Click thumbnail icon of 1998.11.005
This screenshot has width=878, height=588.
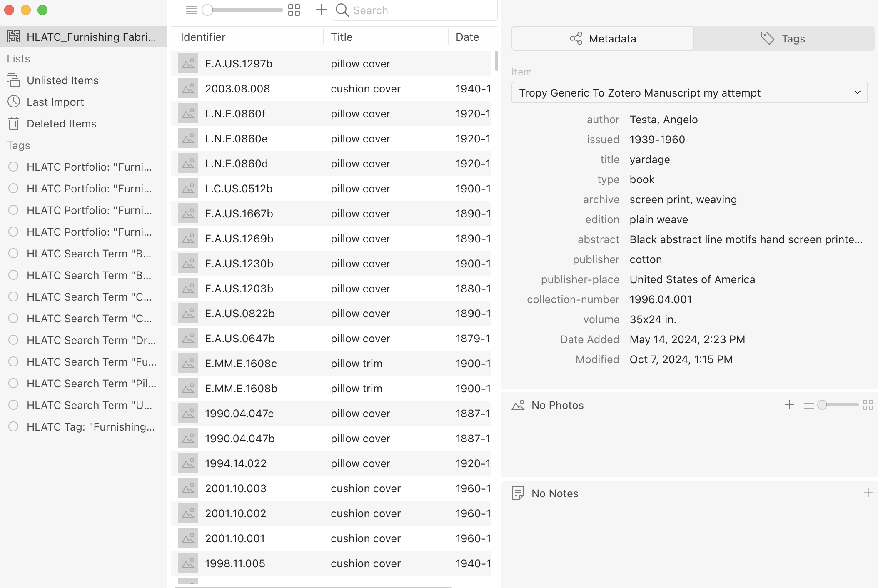[188, 563]
